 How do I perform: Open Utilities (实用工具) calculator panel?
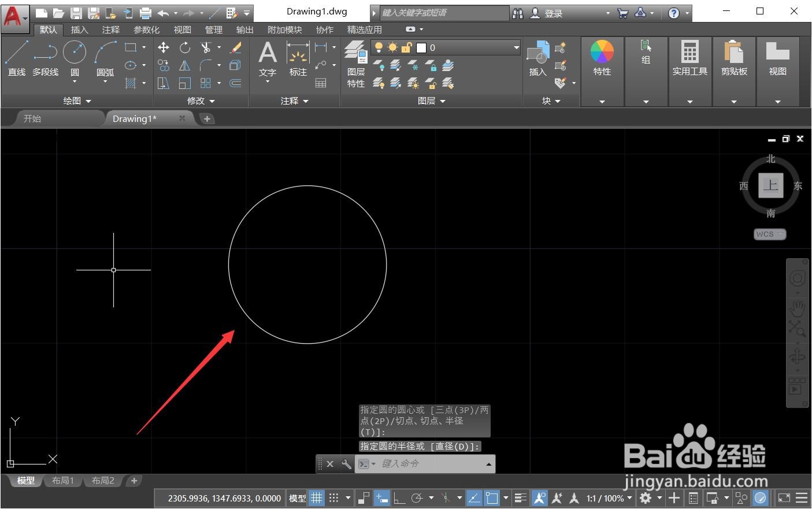pyautogui.click(x=690, y=59)
